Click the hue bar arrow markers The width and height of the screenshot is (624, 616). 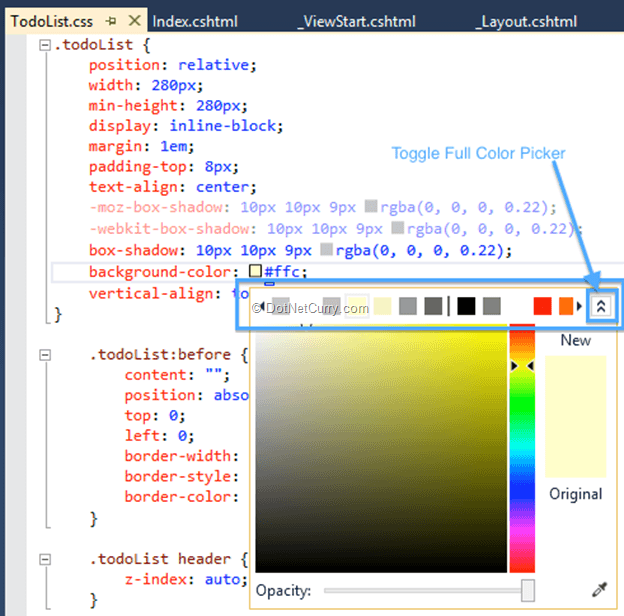pyautogui.click(x=522, y=366)
